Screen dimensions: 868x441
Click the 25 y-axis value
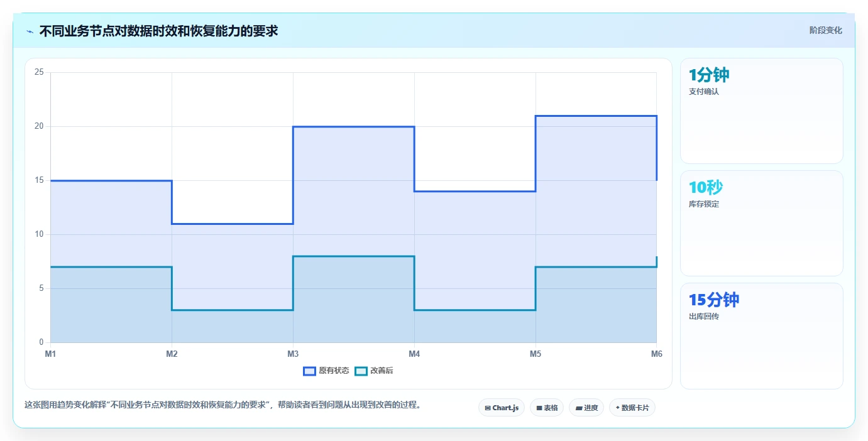39,72
